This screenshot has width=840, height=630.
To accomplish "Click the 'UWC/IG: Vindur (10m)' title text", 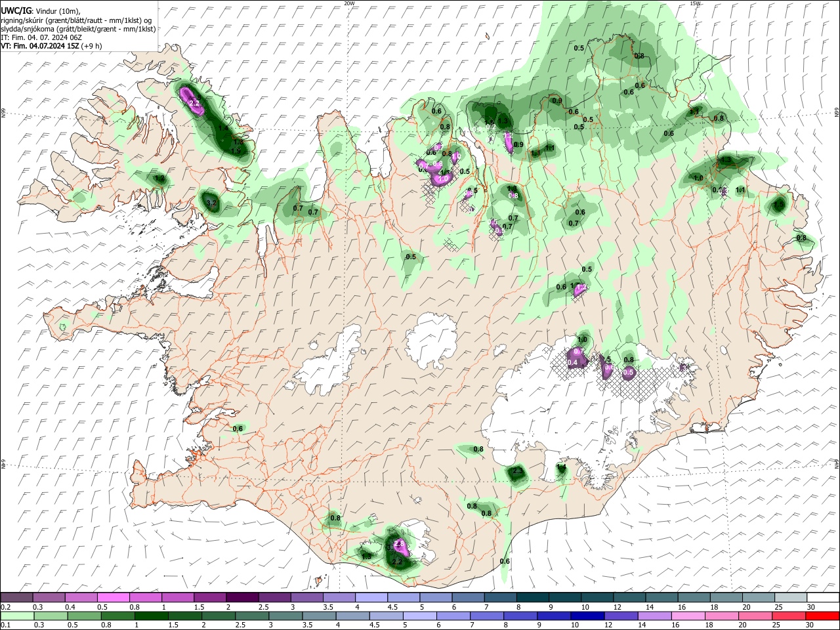I will click(41, 11).
